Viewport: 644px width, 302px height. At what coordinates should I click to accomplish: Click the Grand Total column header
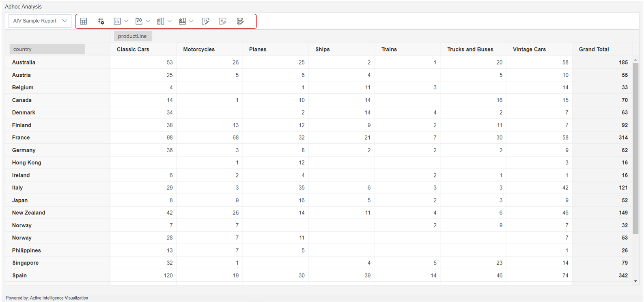(x=594, y=50)
